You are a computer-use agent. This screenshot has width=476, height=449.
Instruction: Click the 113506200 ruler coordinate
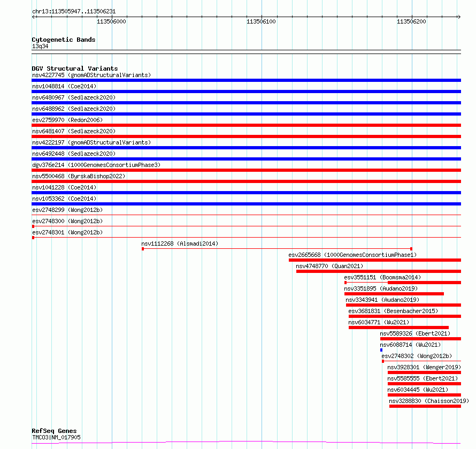(x=411, y=21)
